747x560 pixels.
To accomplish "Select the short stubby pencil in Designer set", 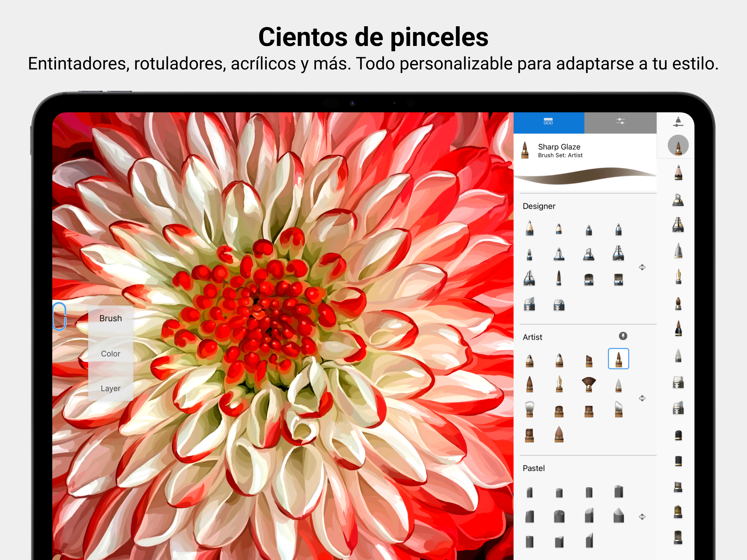I will tap(559, 229).
